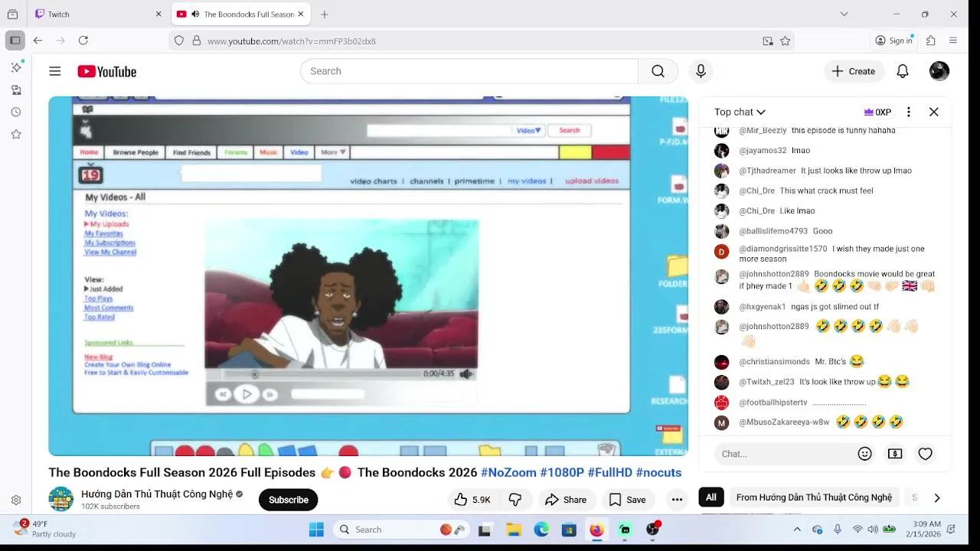
Task: Select the From Hướng Dẫn Thủ Thuật chip
Action: (814, 497)
